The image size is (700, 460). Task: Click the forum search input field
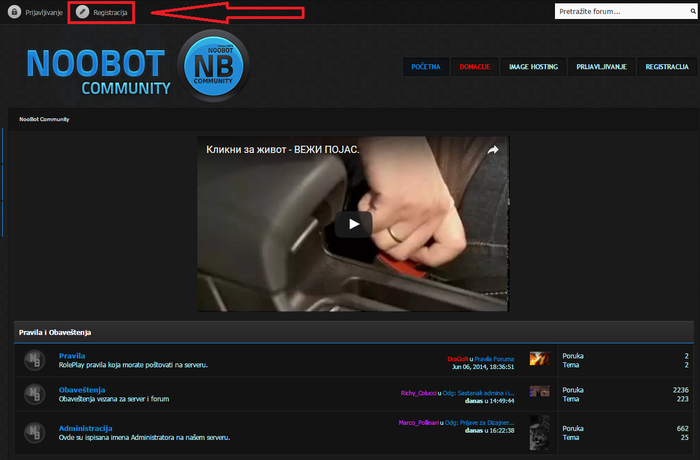pos(624,12)
